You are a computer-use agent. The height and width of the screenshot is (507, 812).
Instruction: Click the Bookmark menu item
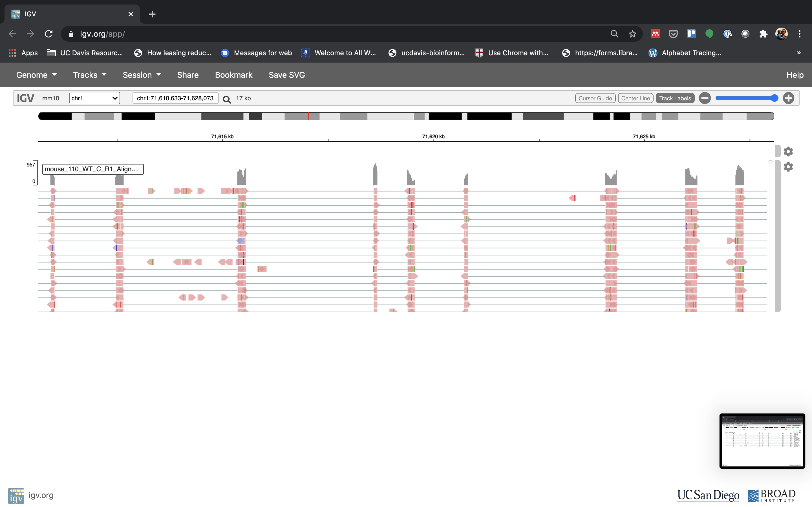pos(233,75)
